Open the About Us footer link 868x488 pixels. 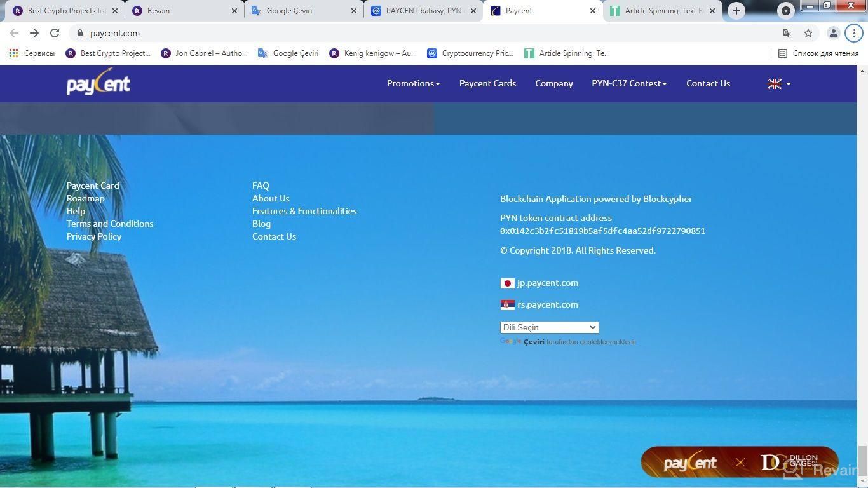coord(271,198)
